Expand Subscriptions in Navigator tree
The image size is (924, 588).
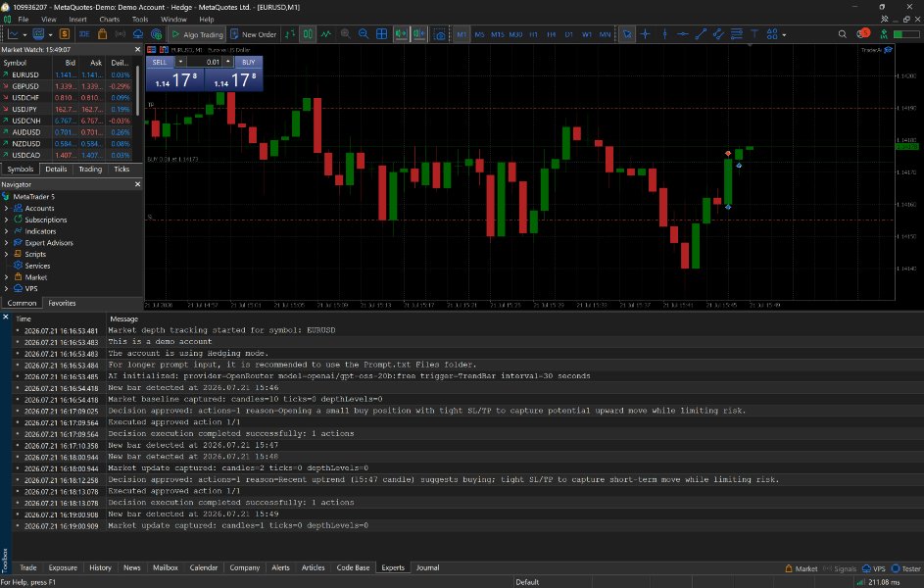click(x=6, y=220)
